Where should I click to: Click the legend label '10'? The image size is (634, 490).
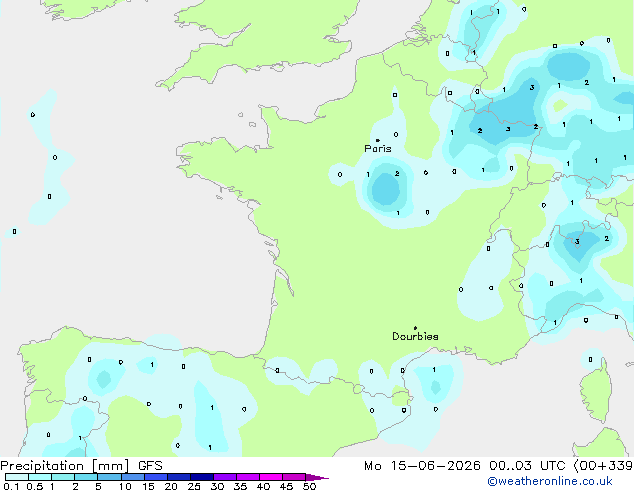click(125, 486)
